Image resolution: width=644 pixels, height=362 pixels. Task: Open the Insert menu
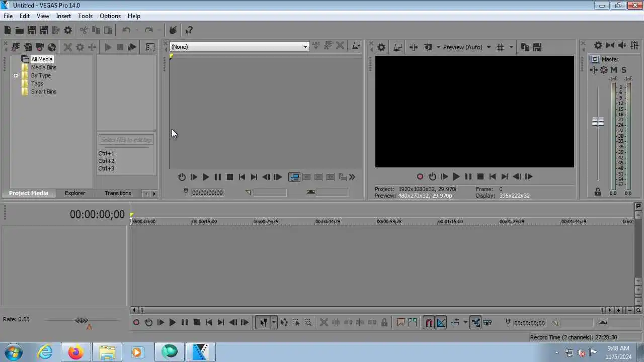click(63, 16)
